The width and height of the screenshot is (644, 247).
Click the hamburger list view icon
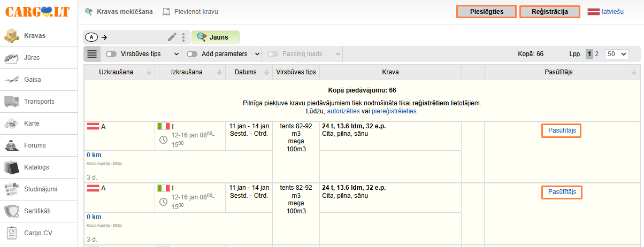[92, 54]
